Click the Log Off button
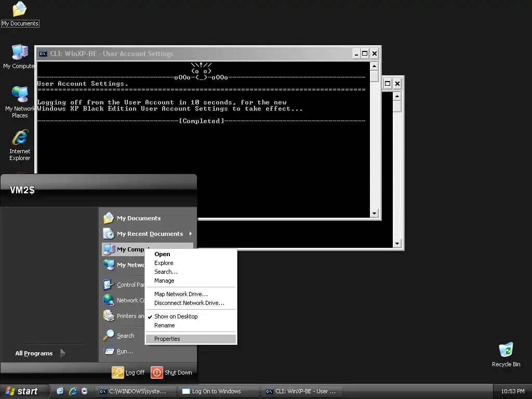This screenshot has height=399, width=532. pos(129,372)
